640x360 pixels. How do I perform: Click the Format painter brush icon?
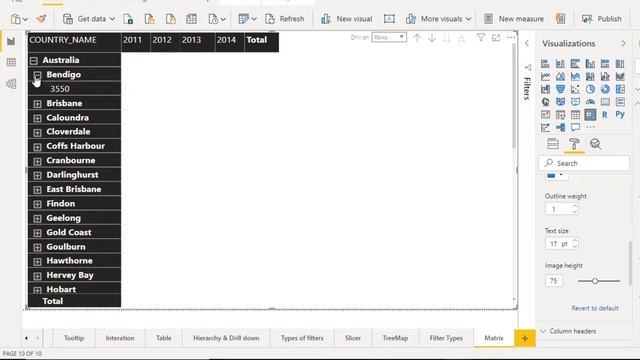pos(41,19)
